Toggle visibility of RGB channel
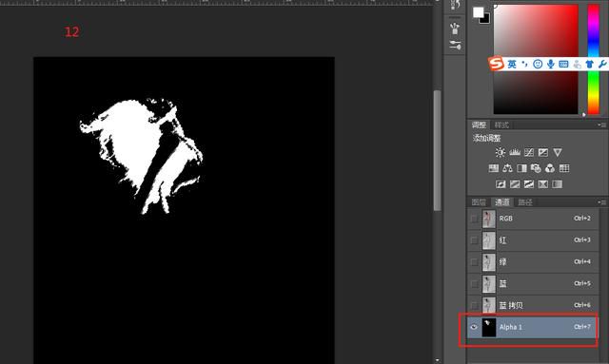 (474, 219)
